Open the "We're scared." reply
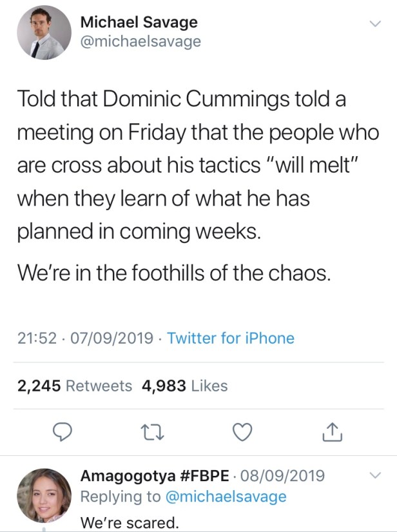The image size is (397, 532). (x=129, y=522)
